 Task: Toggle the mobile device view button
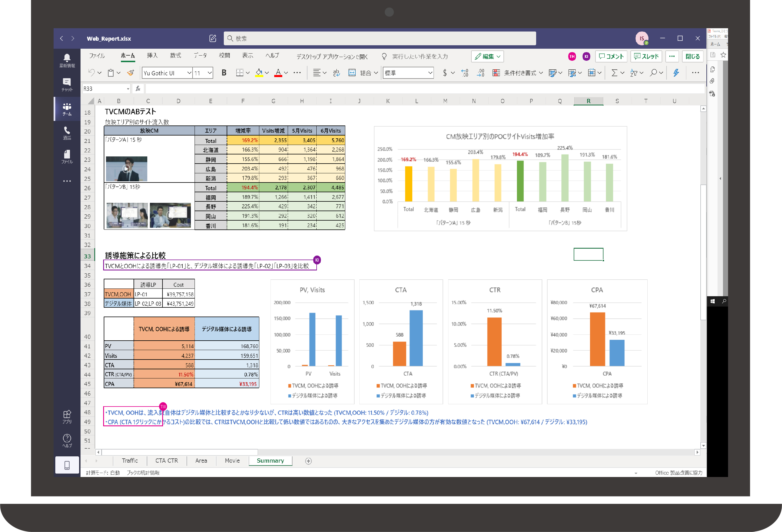click(x=67, y=465)
